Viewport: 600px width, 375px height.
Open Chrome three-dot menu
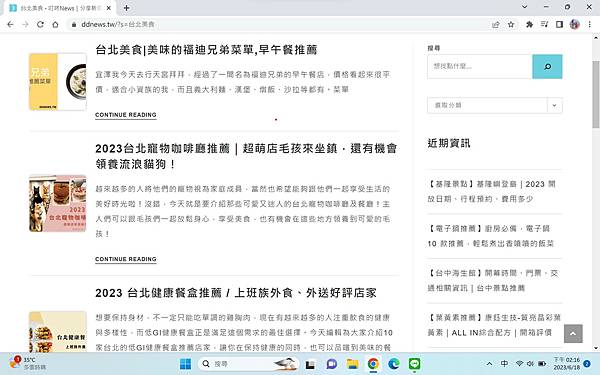tap(590, 24)
